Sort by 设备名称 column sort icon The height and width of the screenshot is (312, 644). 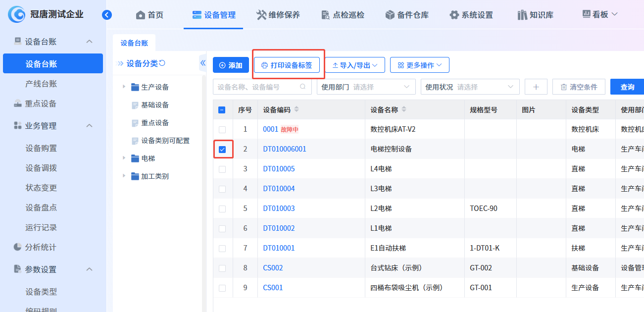point(403,109)
